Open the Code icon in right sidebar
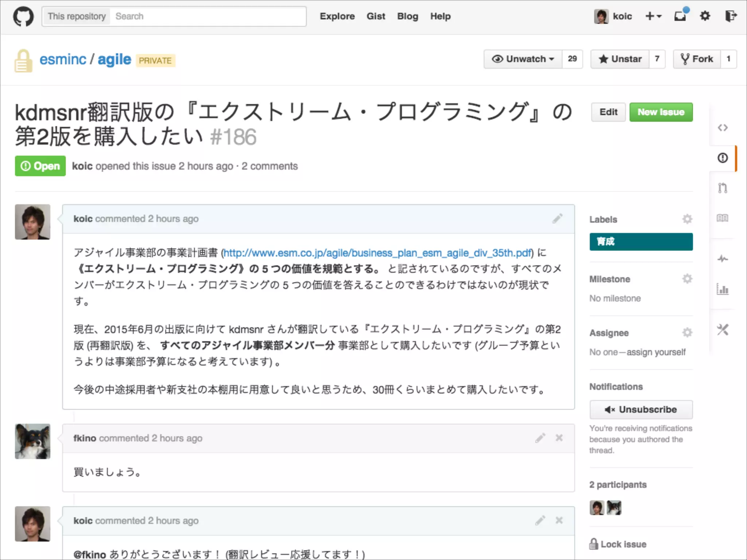 coord(723,128)
